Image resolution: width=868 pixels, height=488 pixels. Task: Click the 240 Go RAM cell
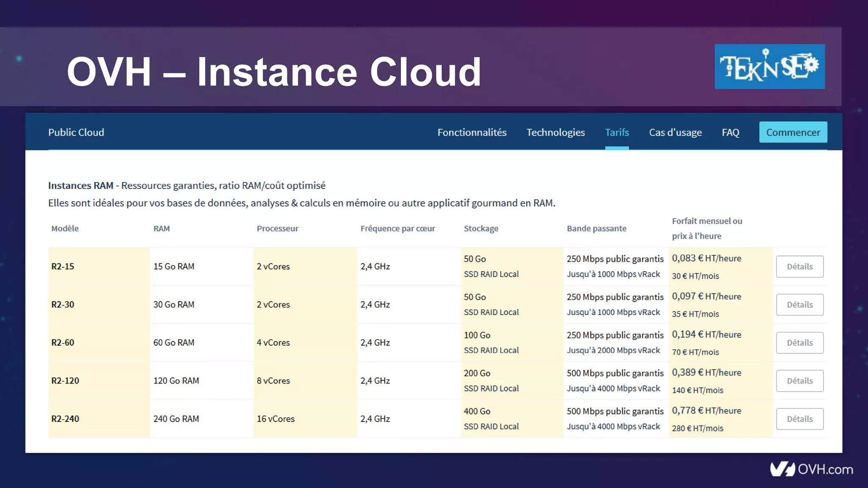pos(176,419)
